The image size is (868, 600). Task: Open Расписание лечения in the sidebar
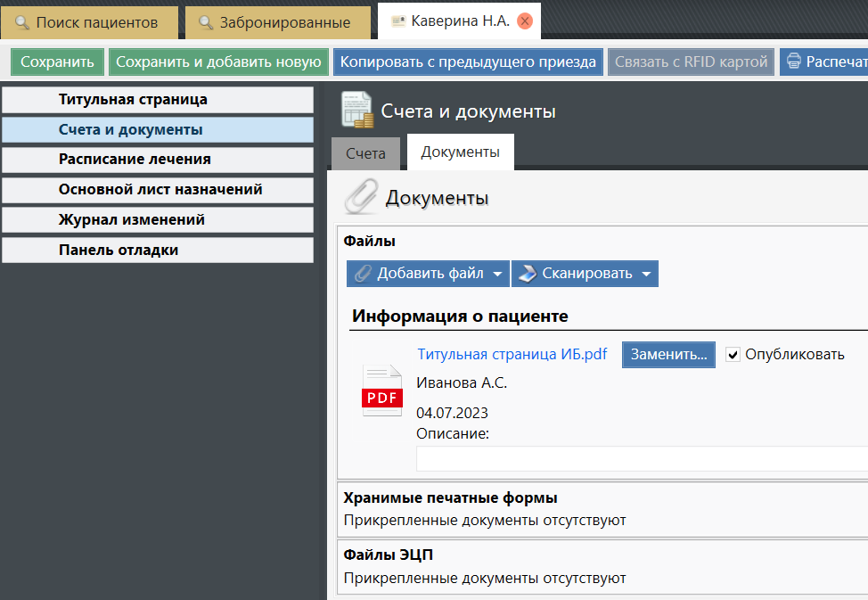point(135,160)
